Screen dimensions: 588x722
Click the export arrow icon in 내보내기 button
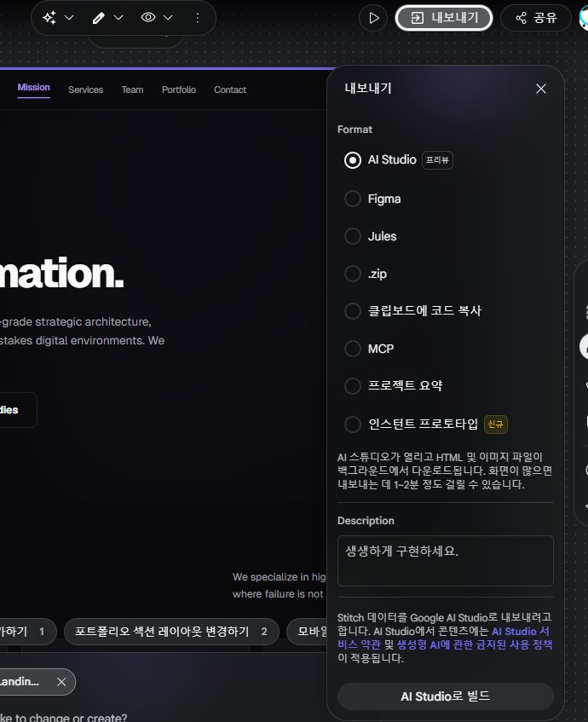point(417,18)
